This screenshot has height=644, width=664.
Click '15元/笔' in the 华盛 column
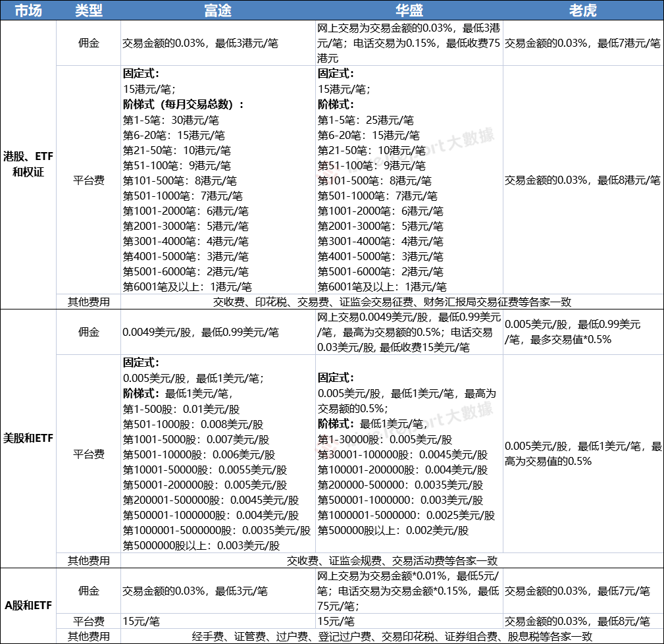336,622
